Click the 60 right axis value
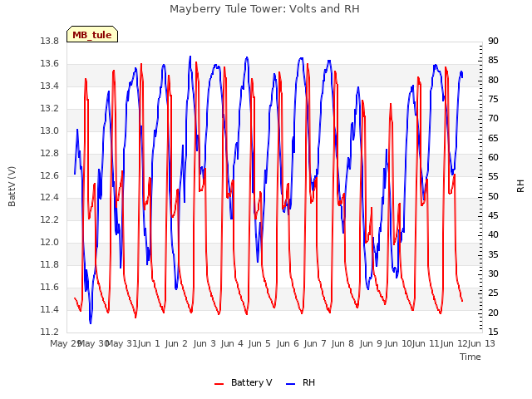 click(x=493, y=157)
